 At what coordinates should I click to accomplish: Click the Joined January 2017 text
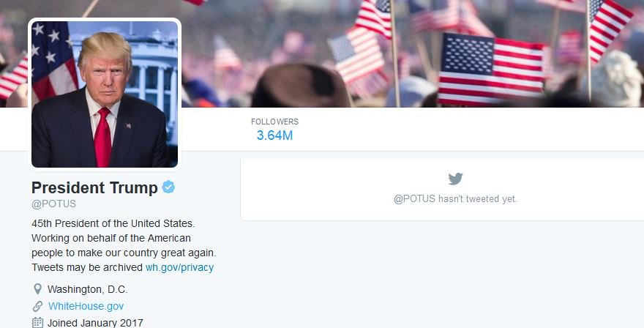click(x=95, y=323)
